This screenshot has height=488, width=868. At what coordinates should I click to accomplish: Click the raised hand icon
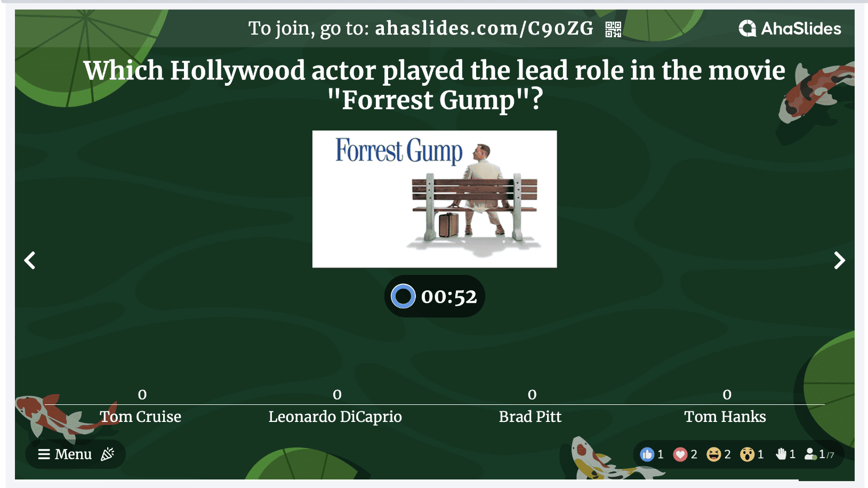781,454
